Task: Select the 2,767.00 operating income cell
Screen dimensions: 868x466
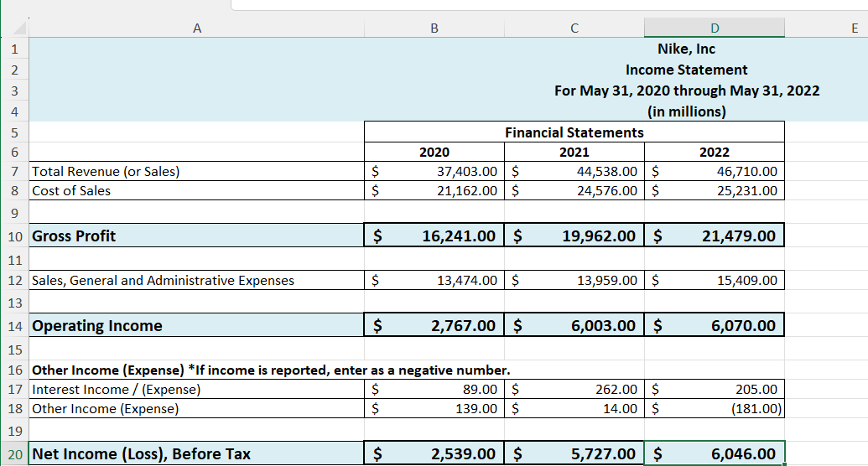Action: [434, 325]
